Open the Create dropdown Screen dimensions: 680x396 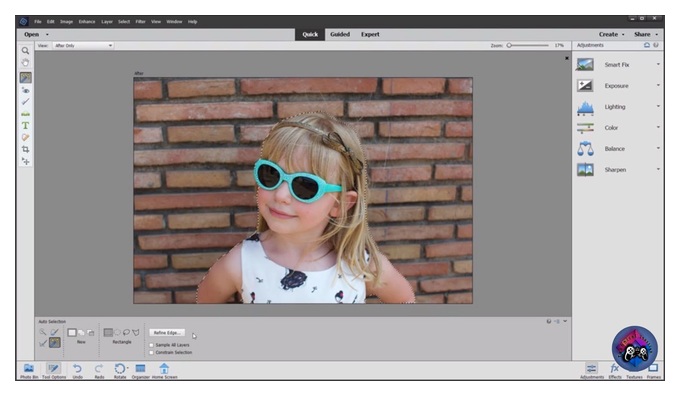pyautogui.click(x=611, y=34)
